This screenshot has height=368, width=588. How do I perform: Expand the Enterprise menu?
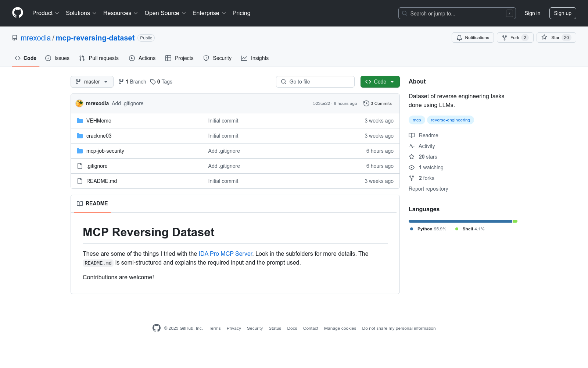tap(209, 13)
